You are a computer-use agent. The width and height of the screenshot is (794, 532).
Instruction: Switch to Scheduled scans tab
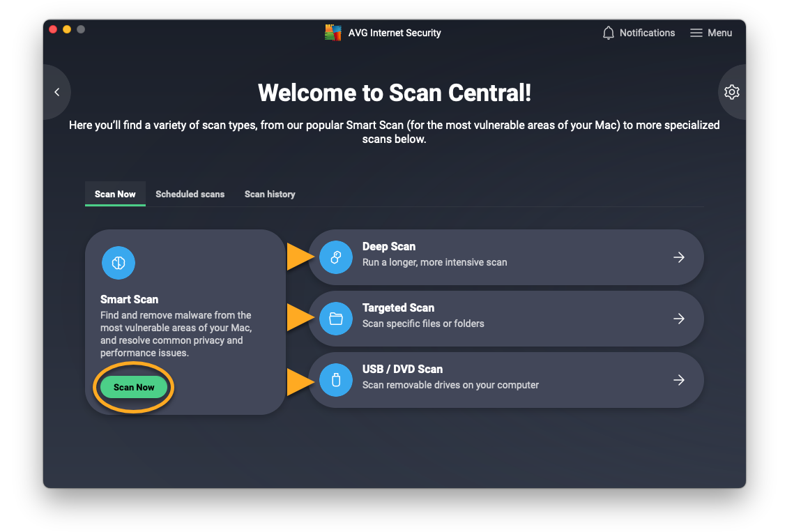pos(190,194)
